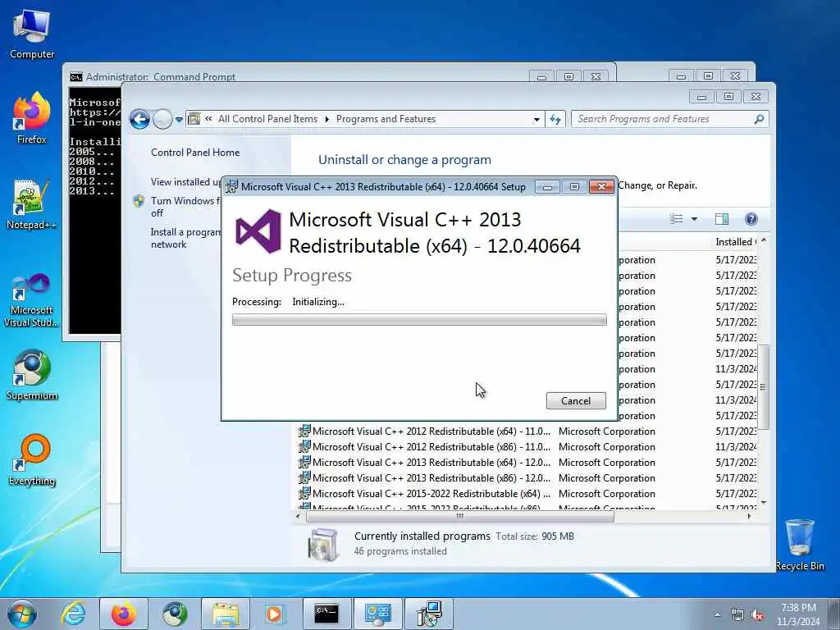Expand the view options dropdown arrow
Screen dimensions: 840x630
click(694, 218)
